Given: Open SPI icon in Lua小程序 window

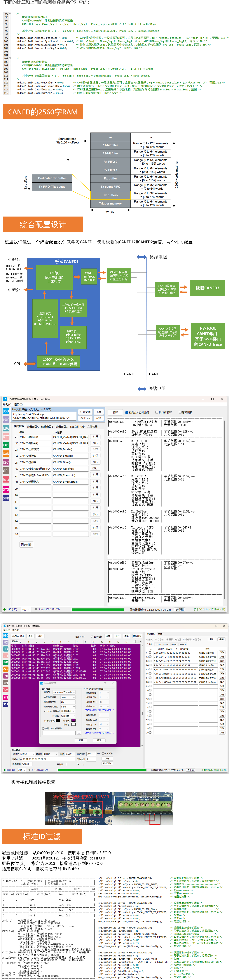Looking at the screenshot, I should click(x=6, y=471).
